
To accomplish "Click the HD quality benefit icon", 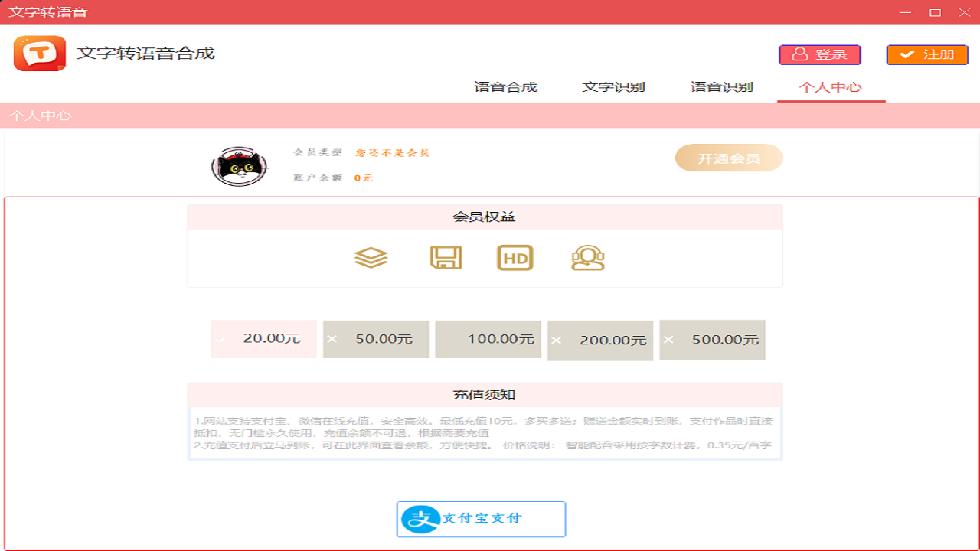I will 514,258.
